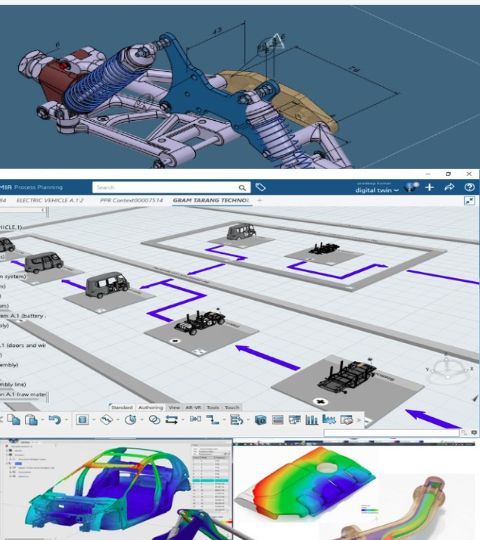The width and height of the screenshot is (480, 540).
Task: Click the plus add icon in header
Action: click(429, 187)
